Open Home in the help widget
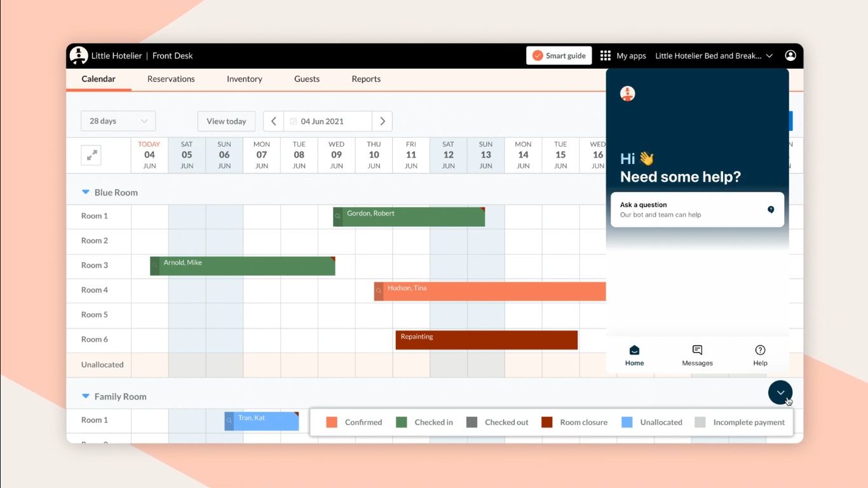This screenshot has width=868, height=488. tap(634, 356)
